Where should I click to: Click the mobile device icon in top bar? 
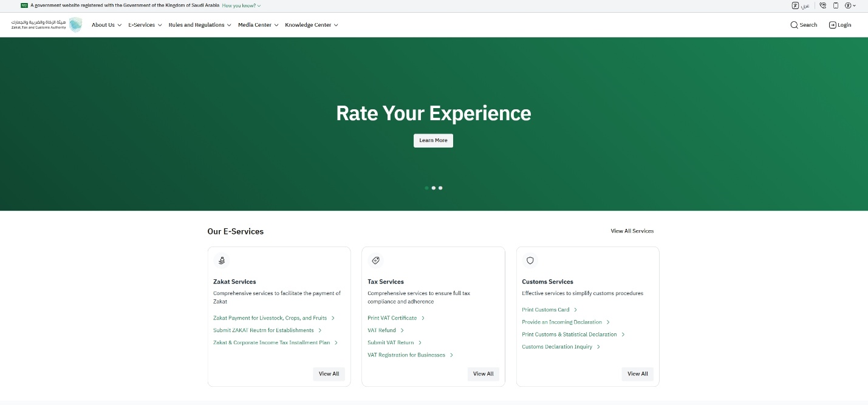pos(836,5)
